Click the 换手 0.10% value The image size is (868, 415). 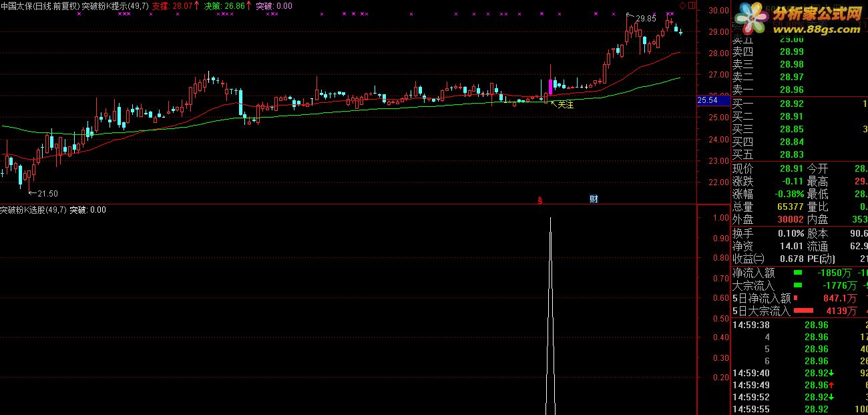(791, 234)
